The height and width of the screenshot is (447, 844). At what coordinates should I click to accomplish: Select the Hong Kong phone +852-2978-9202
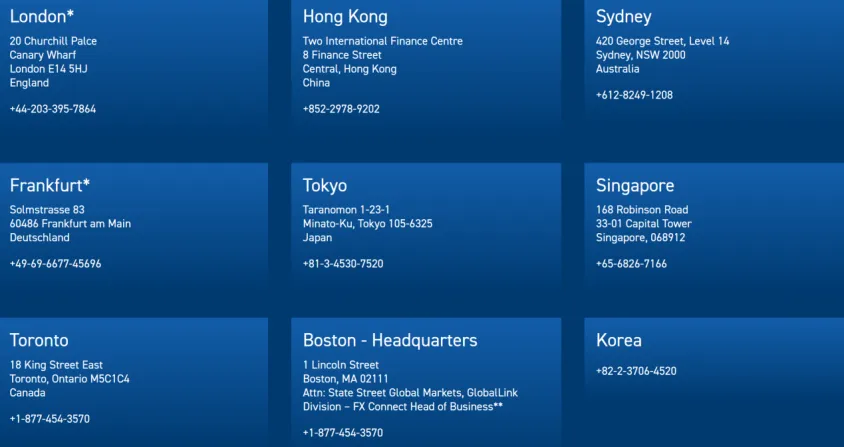pos(341,109)
